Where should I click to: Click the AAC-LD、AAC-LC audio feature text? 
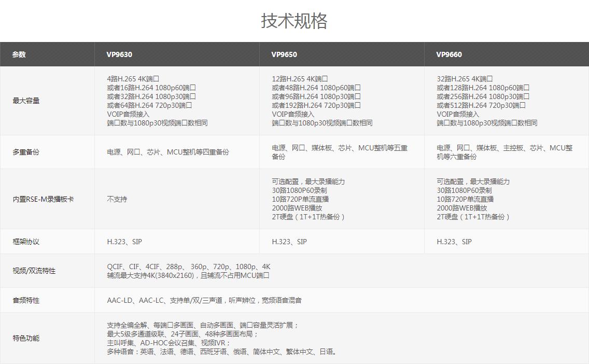coord(204,300)
